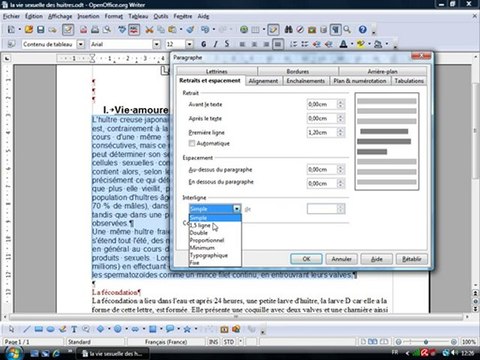Switch to the Alignement tab
The height and width of the screenshot is (360, 480).
pyautogui.click(x=263, y=81)
